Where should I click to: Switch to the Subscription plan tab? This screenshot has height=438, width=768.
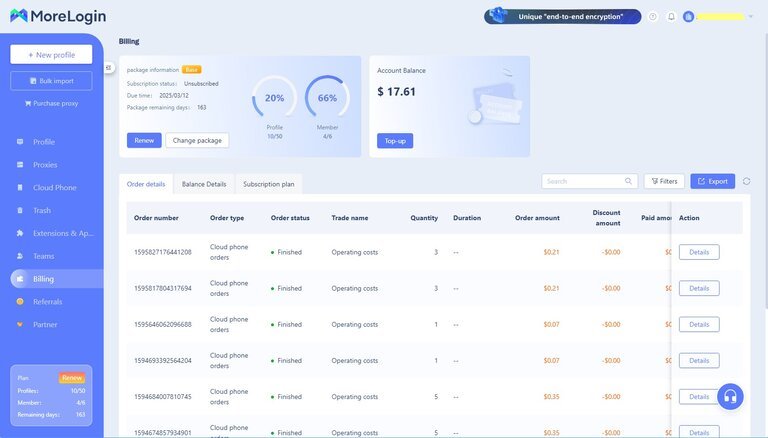268,184
